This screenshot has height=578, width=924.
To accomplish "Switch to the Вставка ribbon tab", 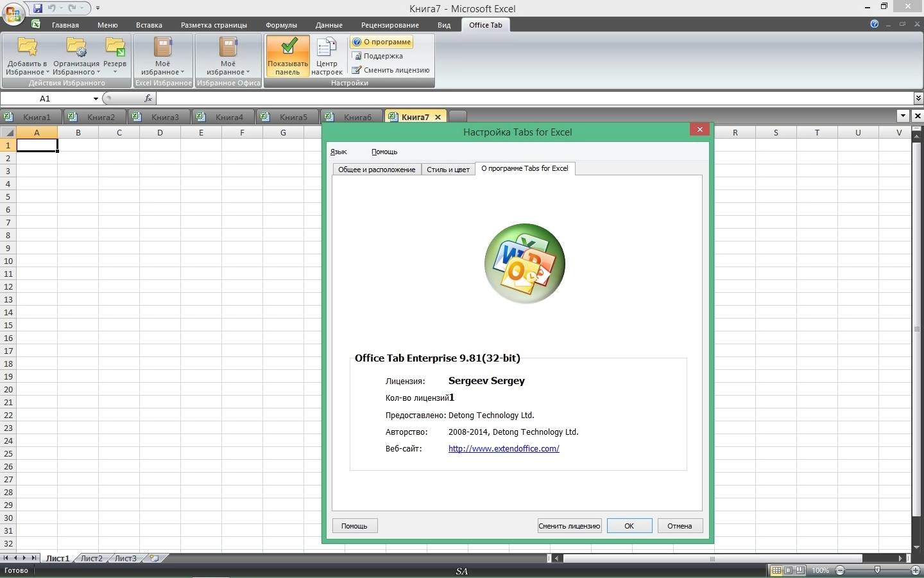I will tap(149, 25).
